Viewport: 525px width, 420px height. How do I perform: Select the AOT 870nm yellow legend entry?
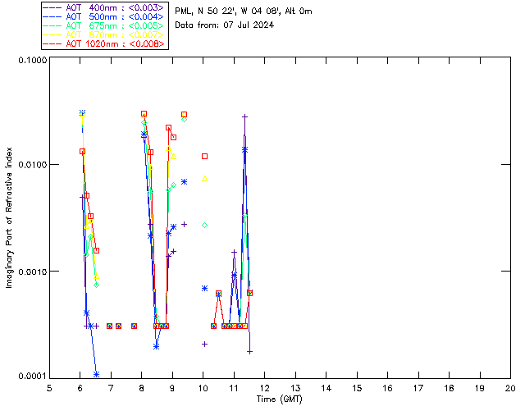(104, 34)
